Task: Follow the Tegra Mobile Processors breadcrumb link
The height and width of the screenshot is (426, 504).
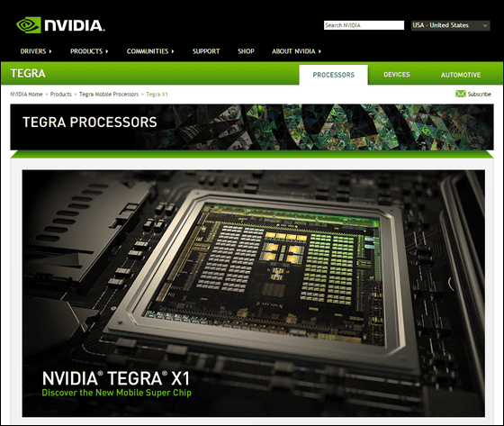Action: (x=109, y=94)
